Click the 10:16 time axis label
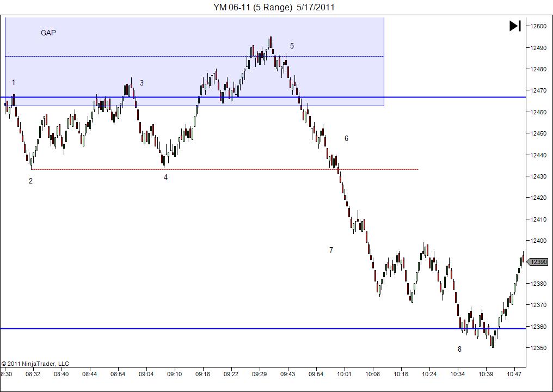553x392 pixels. coord(401,374)
